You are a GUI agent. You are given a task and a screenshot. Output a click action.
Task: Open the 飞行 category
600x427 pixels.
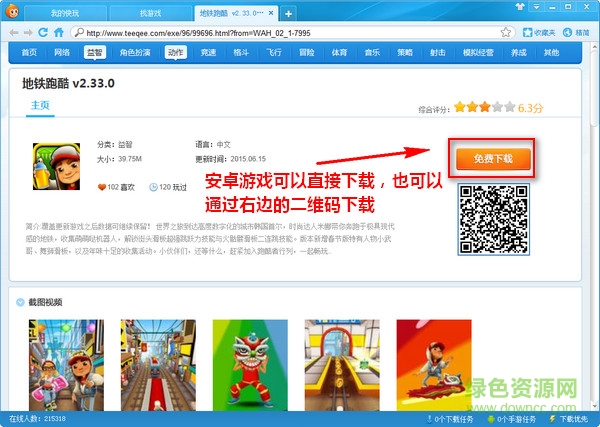[x=274, y=52]
